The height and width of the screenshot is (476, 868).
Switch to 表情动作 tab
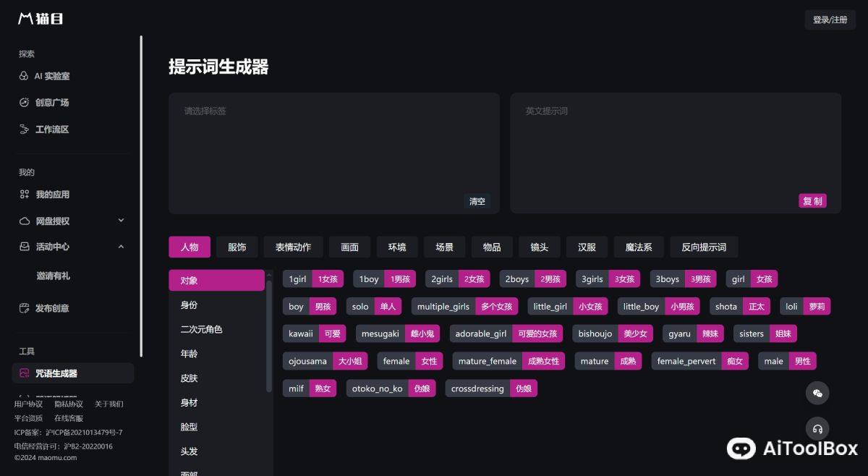[293, 247]
